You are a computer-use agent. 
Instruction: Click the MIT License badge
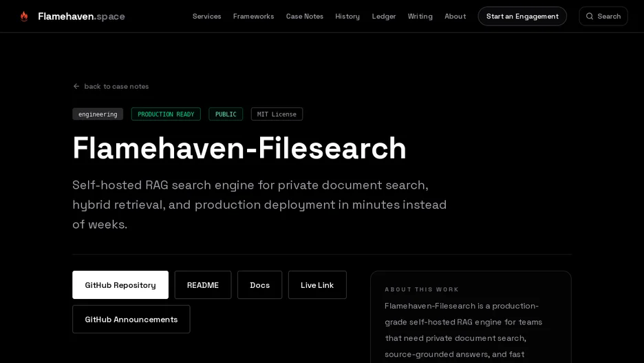pos(277,114)
